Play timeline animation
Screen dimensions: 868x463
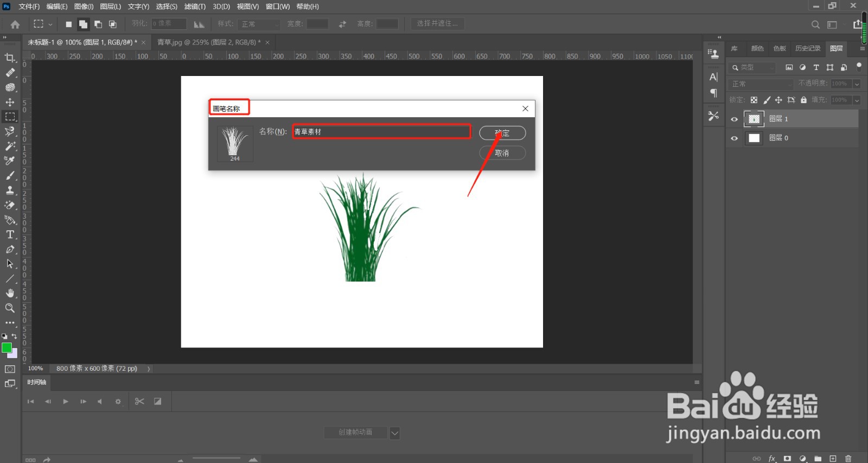pos(66,402)
